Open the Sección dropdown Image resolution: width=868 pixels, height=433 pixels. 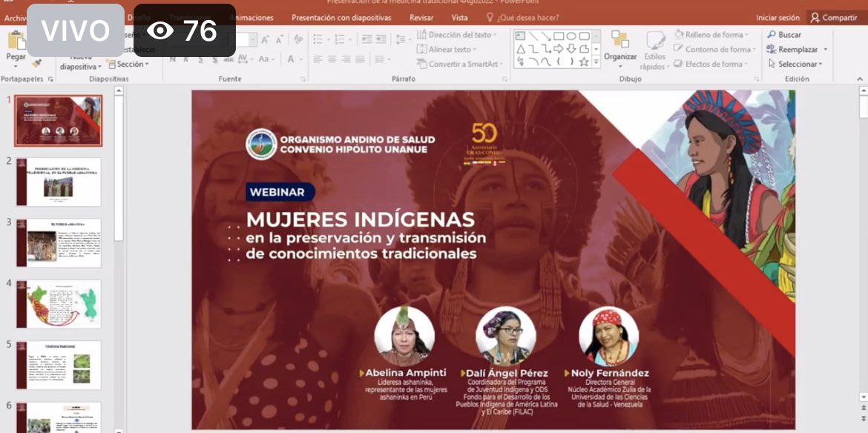click(x=148, y=65)
